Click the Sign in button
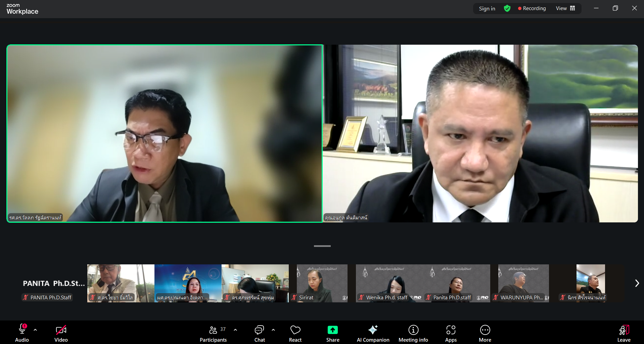The height and width of the screenshot is (344, 644). [x=487, y=8]
